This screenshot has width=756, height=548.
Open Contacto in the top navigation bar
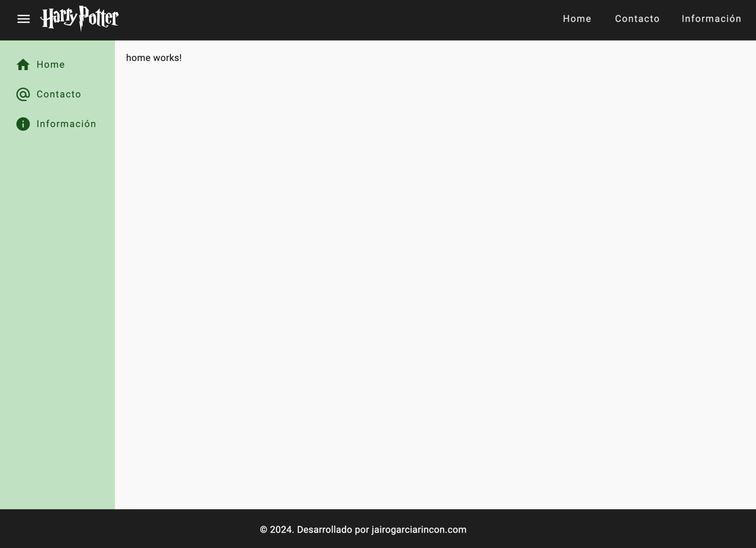[x=637, y=19]
